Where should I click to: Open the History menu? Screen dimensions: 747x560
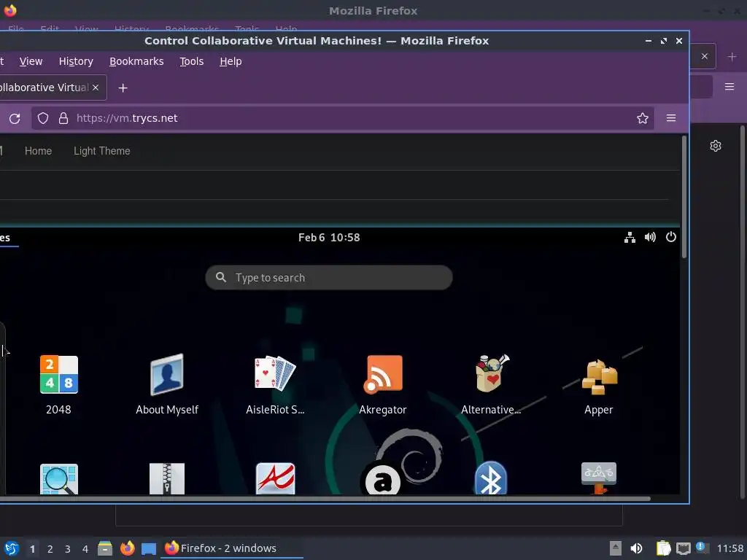click(76, 61)
